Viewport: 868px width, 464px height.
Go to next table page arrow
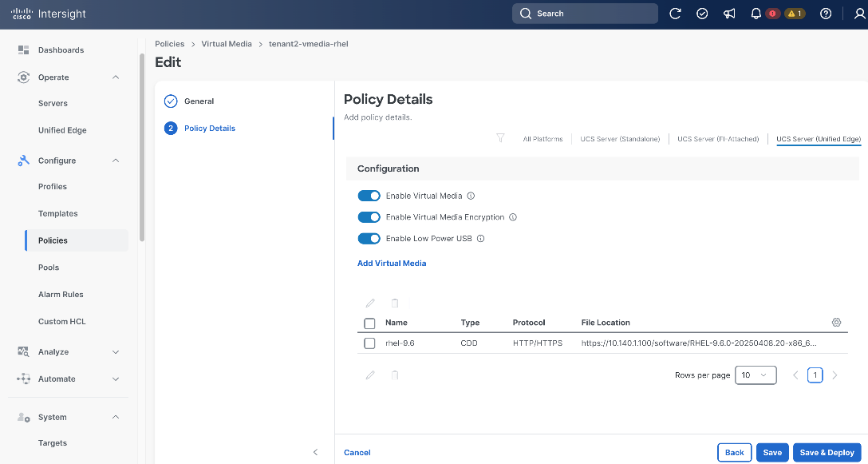pyautogui.click(x=834, y=375)
